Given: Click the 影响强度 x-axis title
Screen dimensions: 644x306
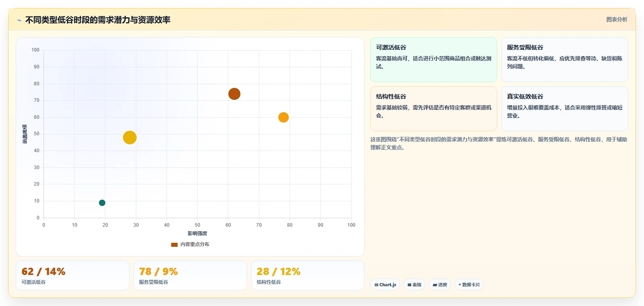Looking at the screenshot, I should coord(197,234).
